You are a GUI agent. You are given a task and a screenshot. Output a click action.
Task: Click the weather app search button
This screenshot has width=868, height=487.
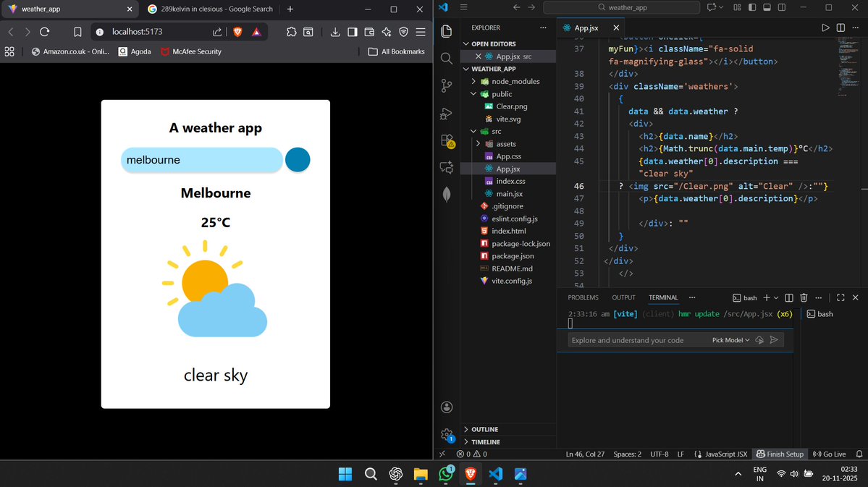click(298, 160)
